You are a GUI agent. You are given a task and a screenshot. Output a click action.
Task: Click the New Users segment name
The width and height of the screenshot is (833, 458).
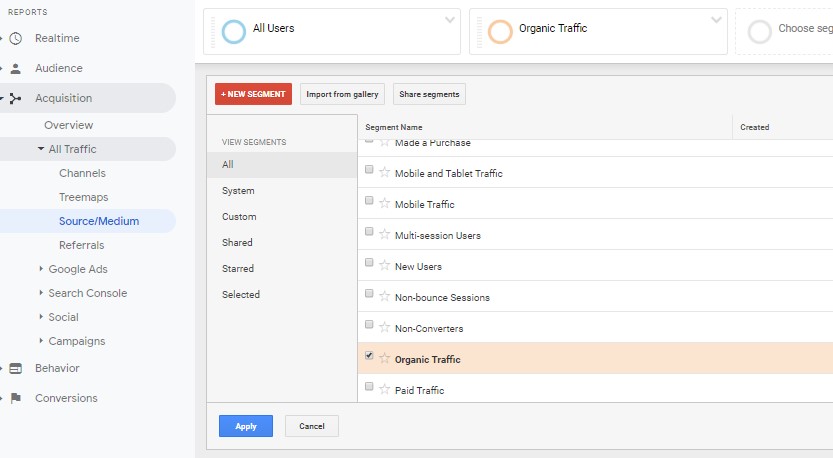(418, 267)
